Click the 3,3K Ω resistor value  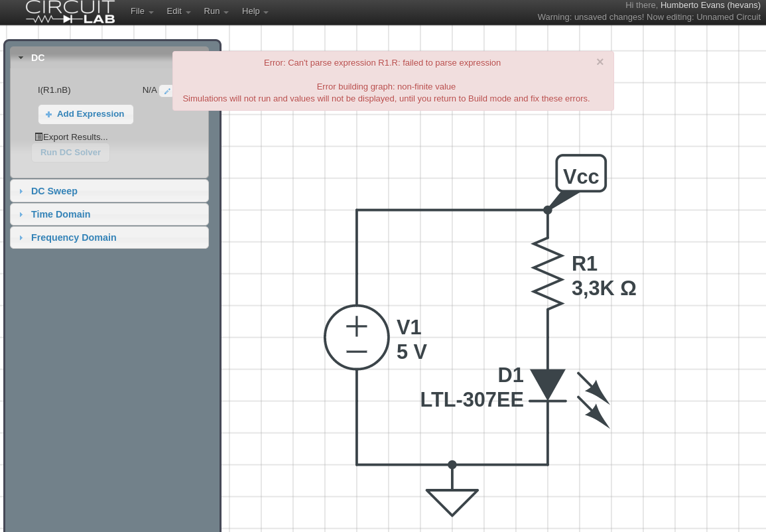pos(604,289)
